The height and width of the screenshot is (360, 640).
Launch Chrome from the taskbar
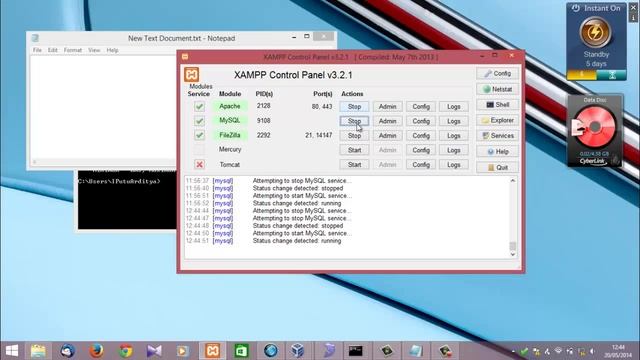click(125, 351)
